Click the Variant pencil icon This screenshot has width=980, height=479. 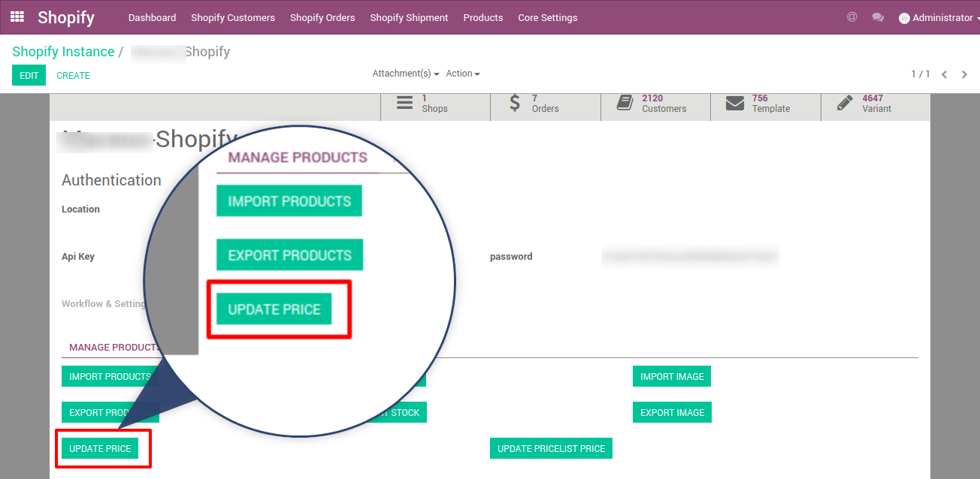(x=845, y=103)
